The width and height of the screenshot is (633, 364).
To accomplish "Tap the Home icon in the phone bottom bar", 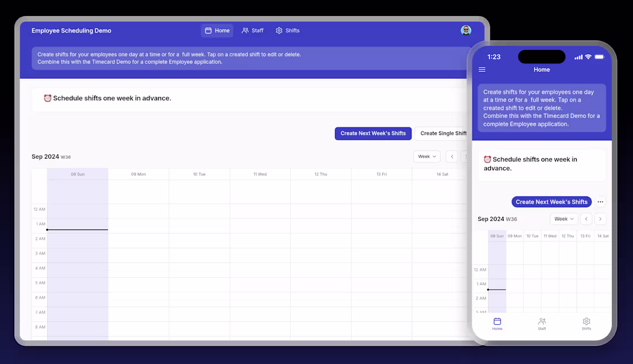I will 497,322.
